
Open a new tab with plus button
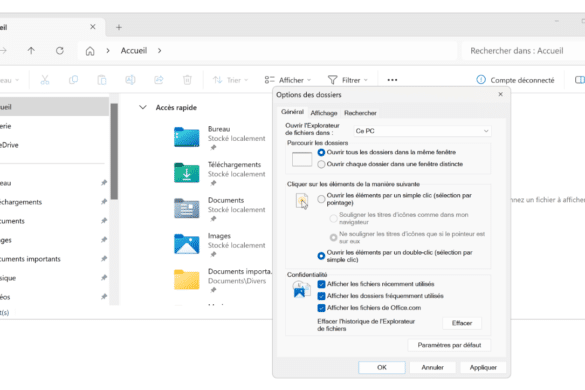click(x=119, y=27)
